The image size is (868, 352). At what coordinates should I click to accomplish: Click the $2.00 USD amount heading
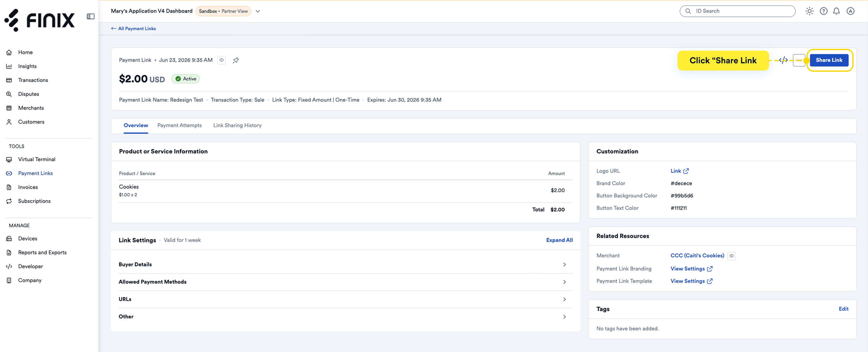point(142,79)
